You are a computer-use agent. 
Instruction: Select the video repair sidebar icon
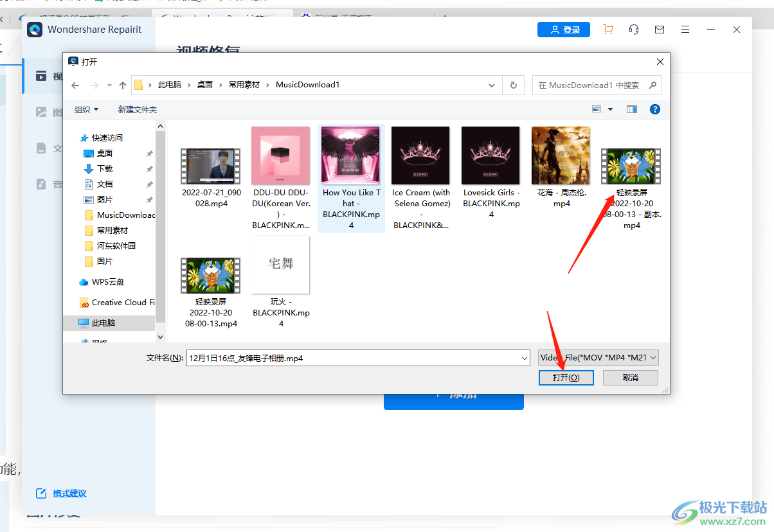pos(41,76)
